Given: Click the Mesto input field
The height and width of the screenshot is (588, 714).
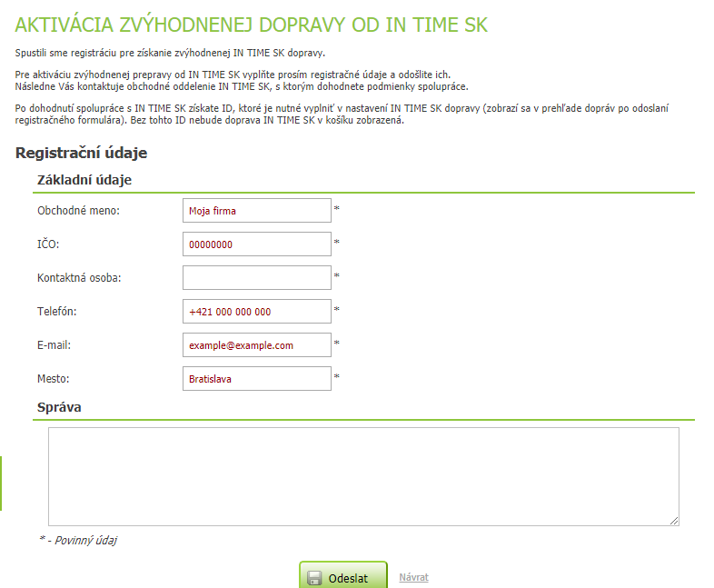Looking at the screenshot, I should tap(257, 378).
